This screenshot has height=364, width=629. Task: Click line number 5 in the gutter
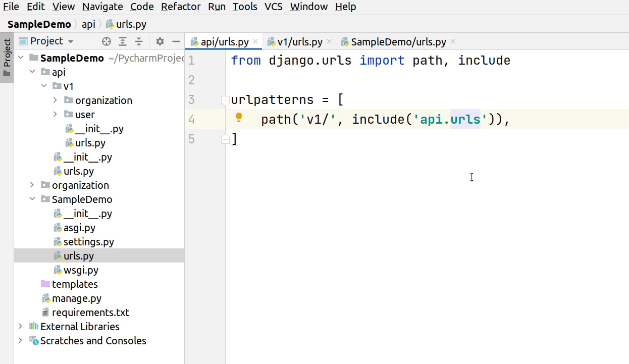[191, 139]
